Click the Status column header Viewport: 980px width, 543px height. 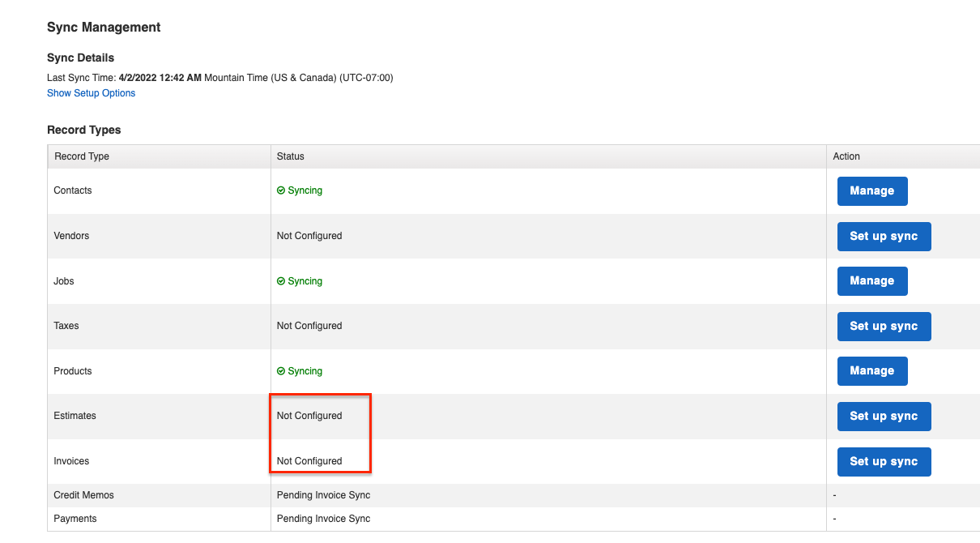291,156
